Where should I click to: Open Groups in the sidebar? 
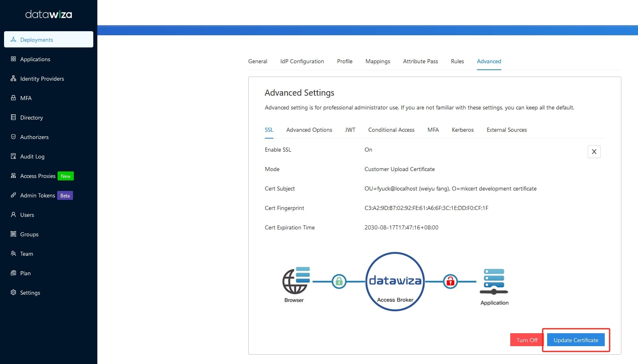click(49, 234)
